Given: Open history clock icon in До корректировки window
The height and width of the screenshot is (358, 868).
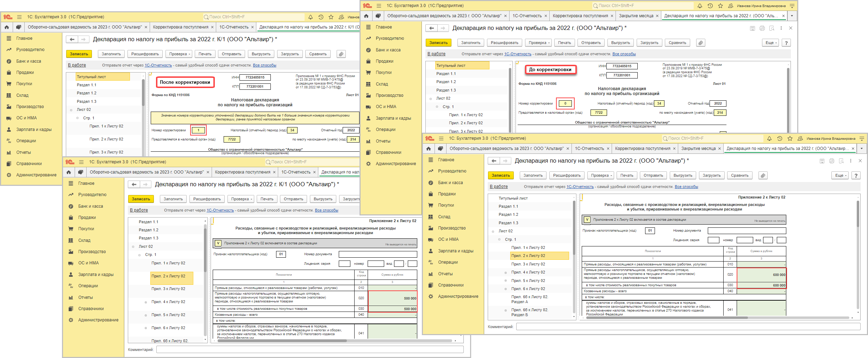Looking at the screenshot, I should click(710, 6).
